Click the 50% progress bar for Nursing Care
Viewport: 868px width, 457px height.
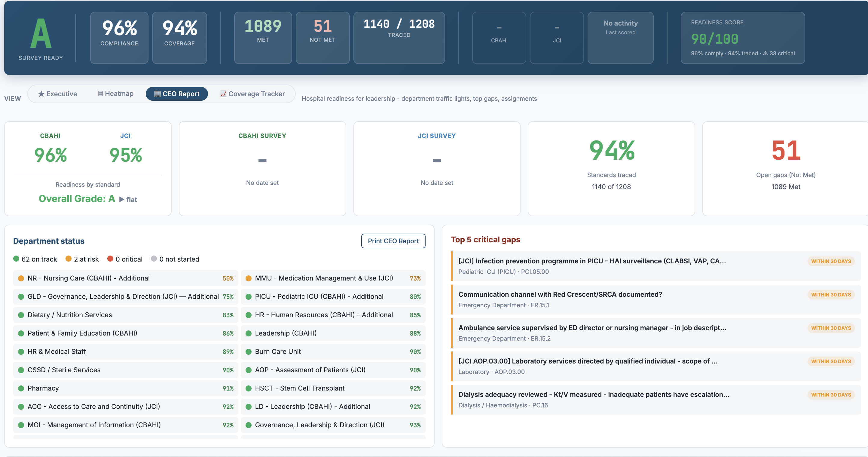pos(228,278)
